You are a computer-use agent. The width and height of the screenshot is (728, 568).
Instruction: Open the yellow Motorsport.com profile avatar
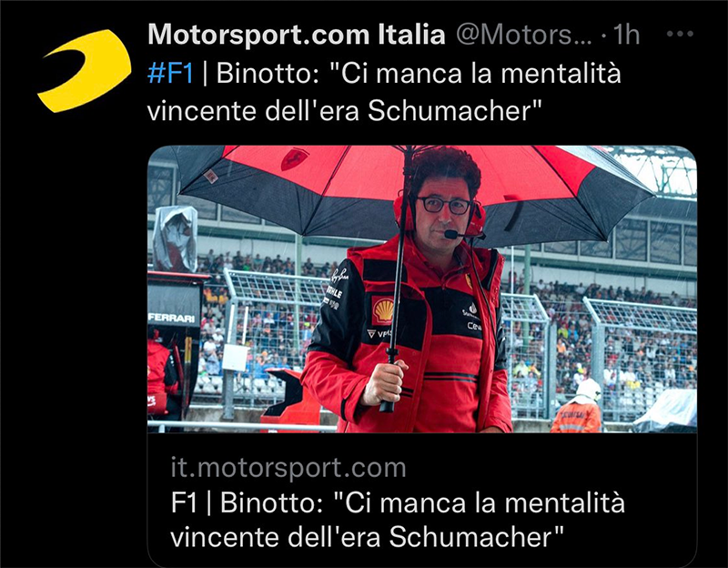pyautogui.click(x=84, y=71)
